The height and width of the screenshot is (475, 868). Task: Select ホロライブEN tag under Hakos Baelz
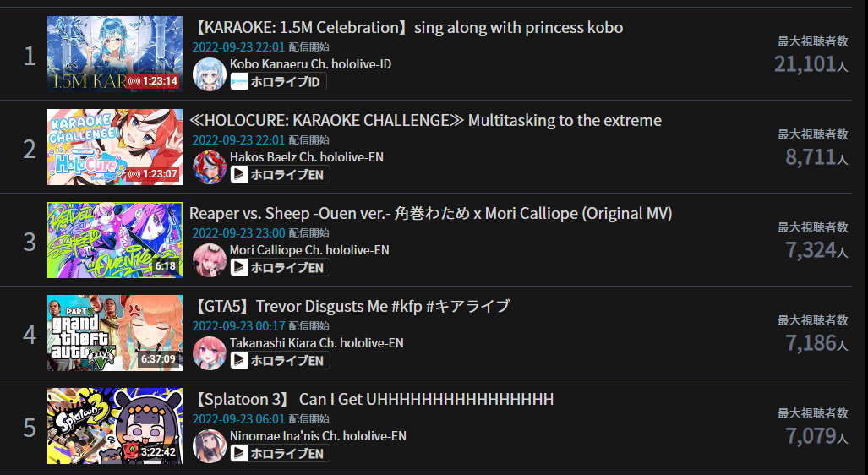pyautogui.click(x=280, y=175)
